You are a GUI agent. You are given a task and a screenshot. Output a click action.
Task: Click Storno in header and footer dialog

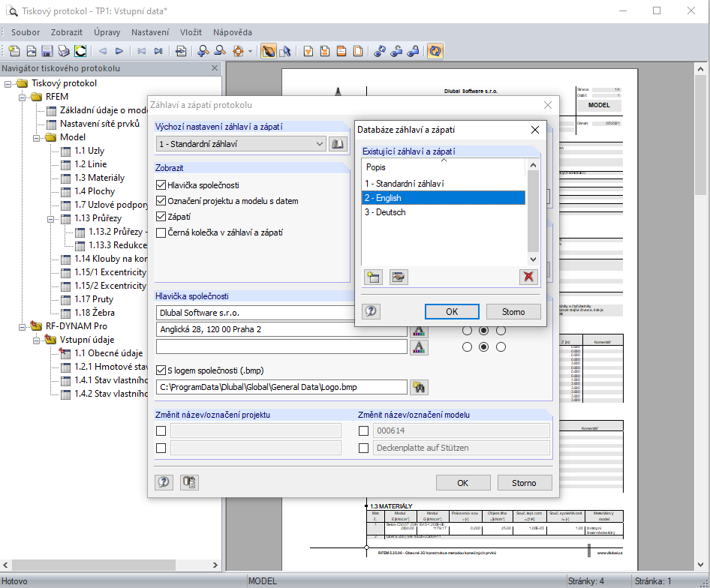tap(525, 482)
